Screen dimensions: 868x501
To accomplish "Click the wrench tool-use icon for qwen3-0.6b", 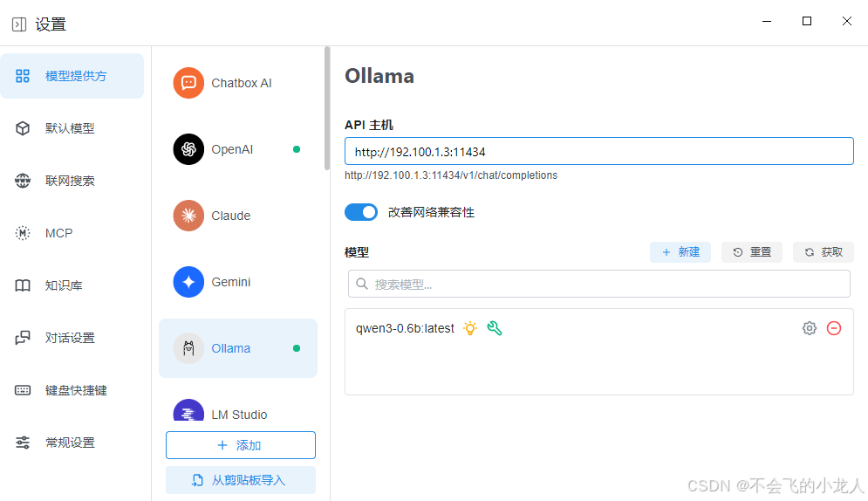I will click(x=495, y=328).
